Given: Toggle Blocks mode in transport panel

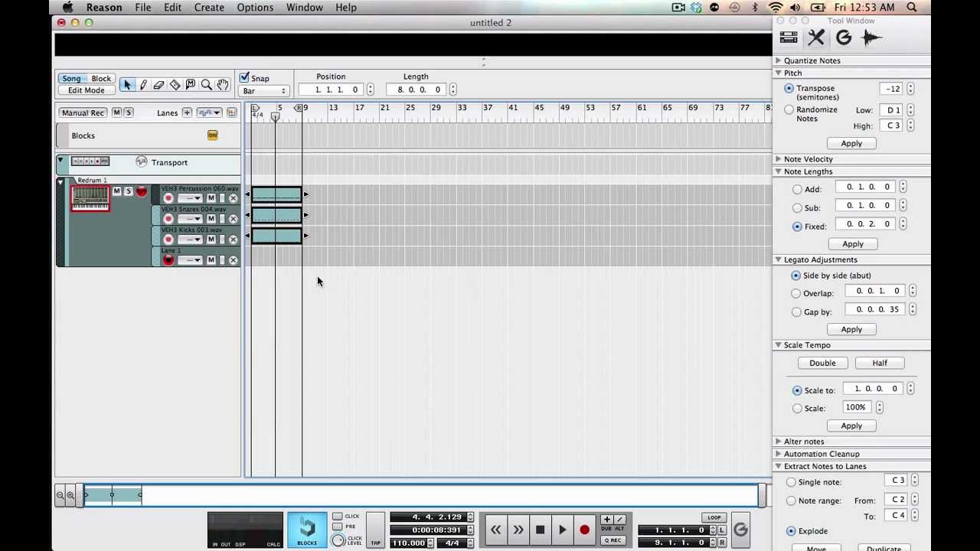Looking at the screenshot, I should click(307, 530).
